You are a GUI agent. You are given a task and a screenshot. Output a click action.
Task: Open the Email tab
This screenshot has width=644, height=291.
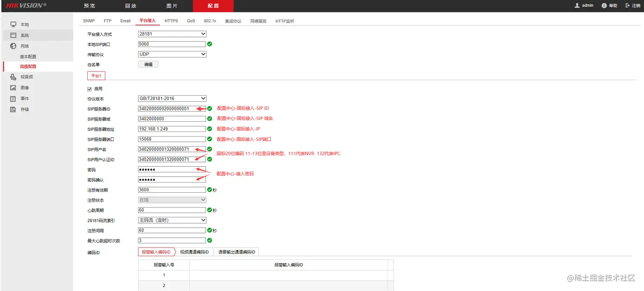click(x=126, y=21)
